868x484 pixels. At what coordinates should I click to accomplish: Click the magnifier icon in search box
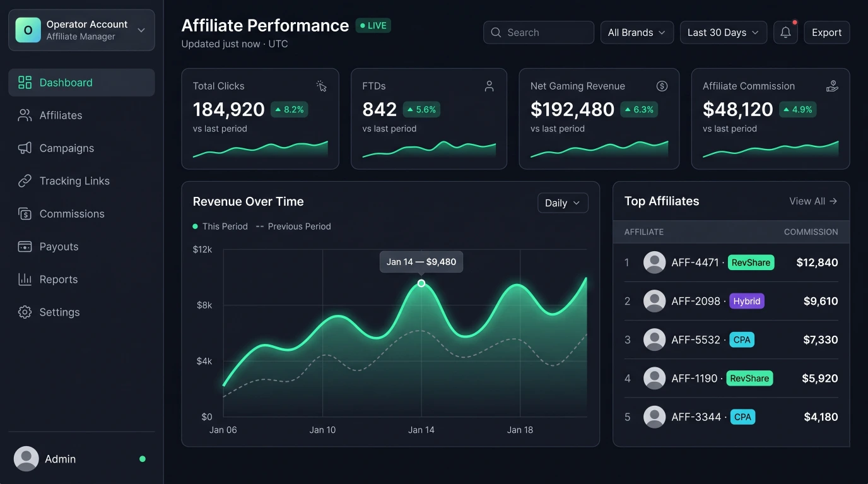(496, 33)
